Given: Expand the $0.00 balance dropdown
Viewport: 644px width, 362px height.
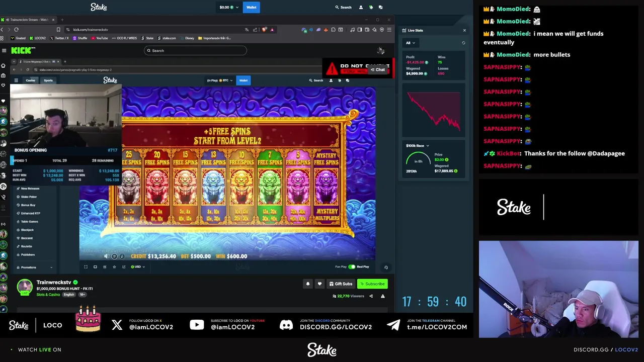Looking at the screenshot, I should click(228, 7).
